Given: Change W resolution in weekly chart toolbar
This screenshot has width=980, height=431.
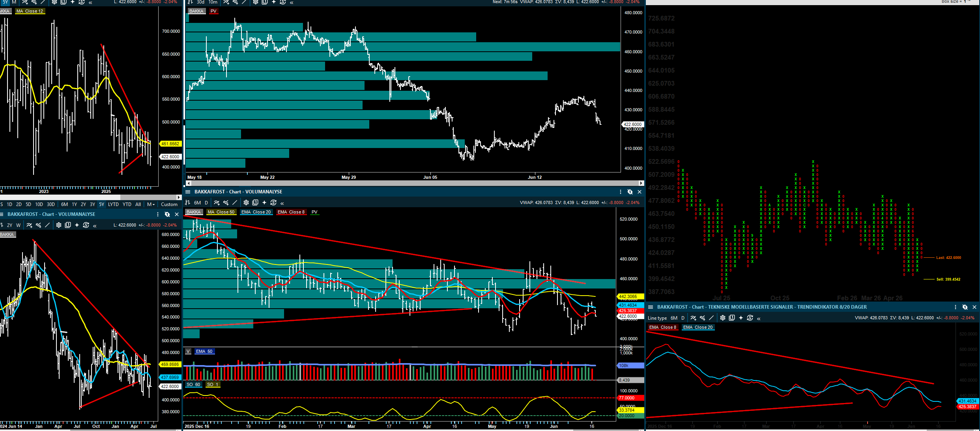Looking at the screenshot, I should 18,225.
